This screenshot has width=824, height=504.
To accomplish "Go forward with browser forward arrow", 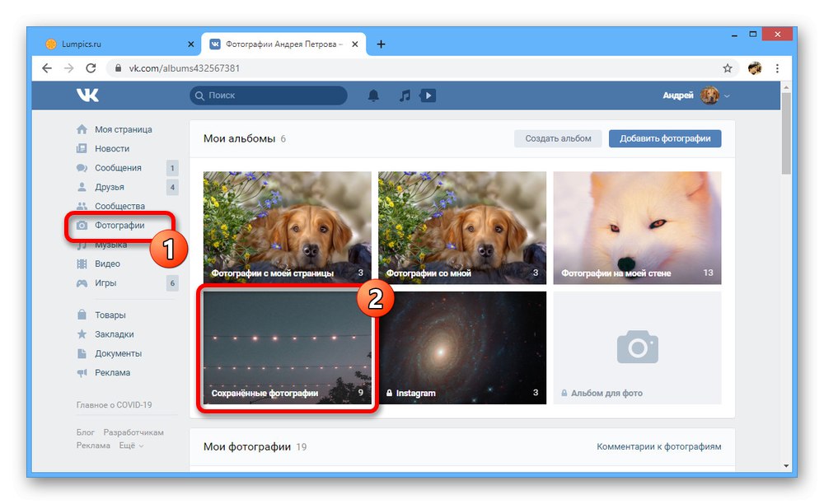I will [69, 68].
